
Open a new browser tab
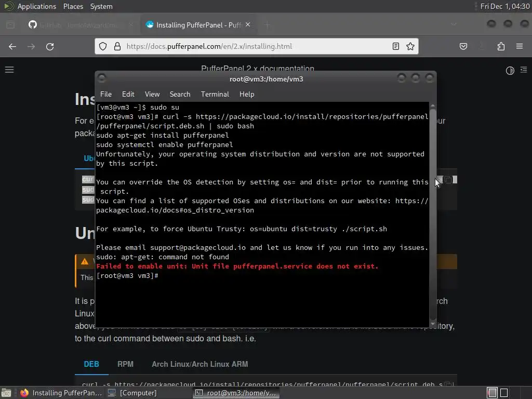click(x=268, y=25)
